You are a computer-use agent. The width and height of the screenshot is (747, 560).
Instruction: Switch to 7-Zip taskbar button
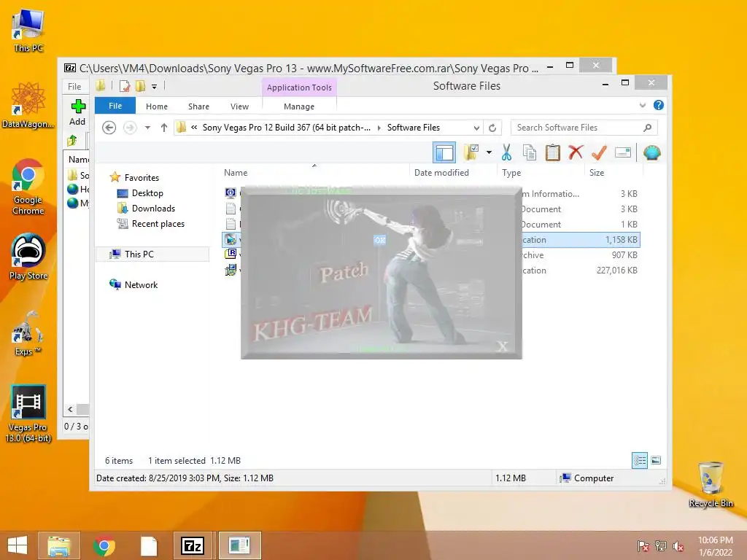[x=193, y=545]
